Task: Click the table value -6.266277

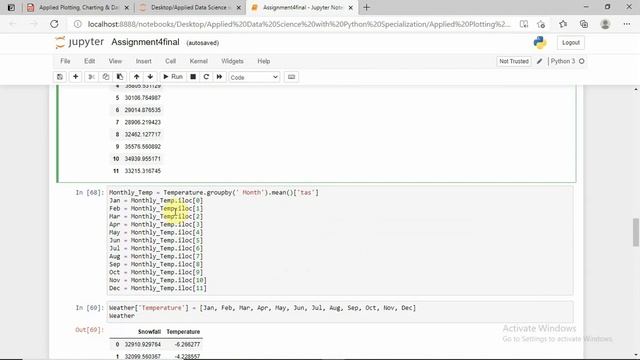Action: (x=187, y=344)
